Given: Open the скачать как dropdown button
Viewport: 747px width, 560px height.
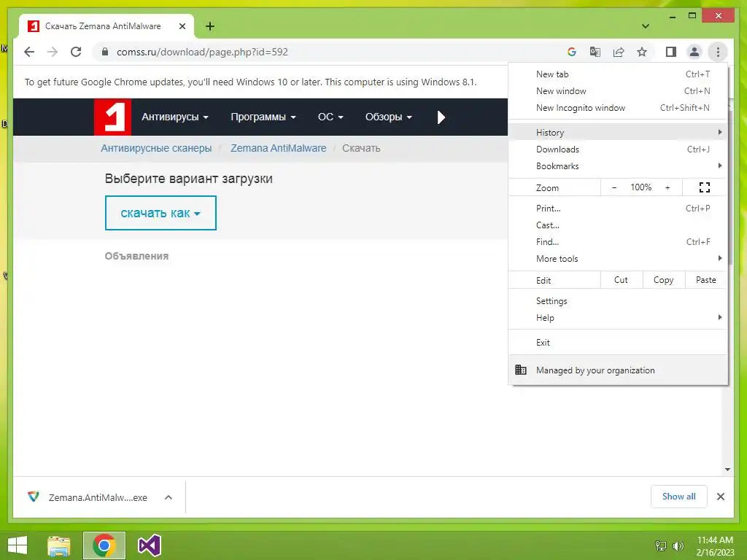Looking at the screenshot, I should pyautogui.click(x=160, y=213).
